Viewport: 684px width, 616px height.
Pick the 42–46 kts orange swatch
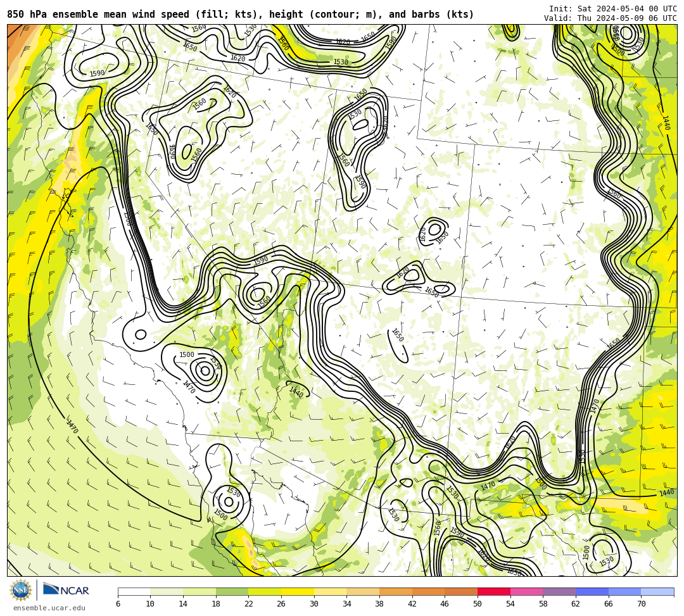428,591
